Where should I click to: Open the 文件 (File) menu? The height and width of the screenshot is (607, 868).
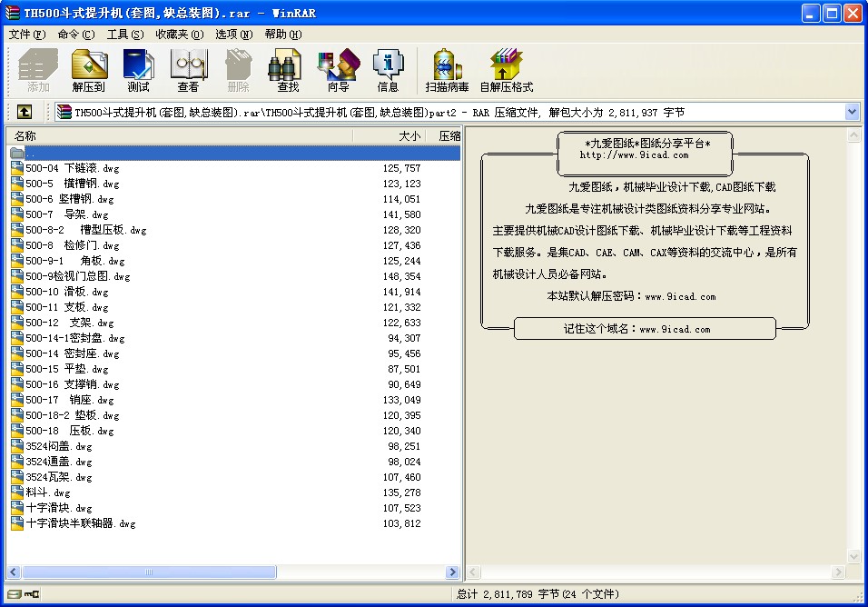[x=26, y=35]
